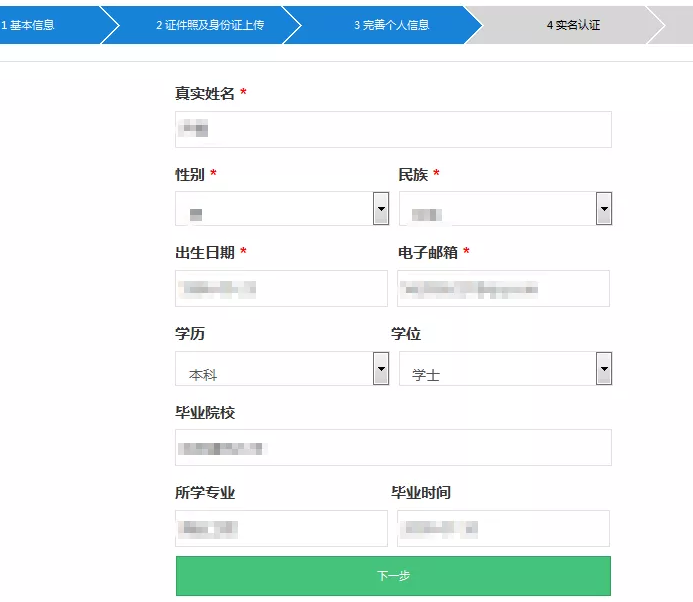Screen dimensions: 693x602
Task: Click inside the 电子邮箱 input field
Action: 504,289
